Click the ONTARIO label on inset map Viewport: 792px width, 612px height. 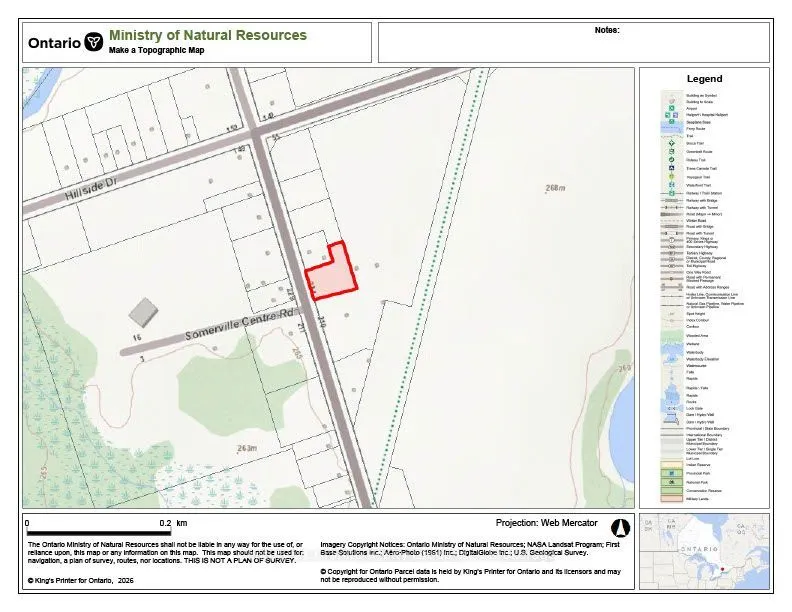700,548
